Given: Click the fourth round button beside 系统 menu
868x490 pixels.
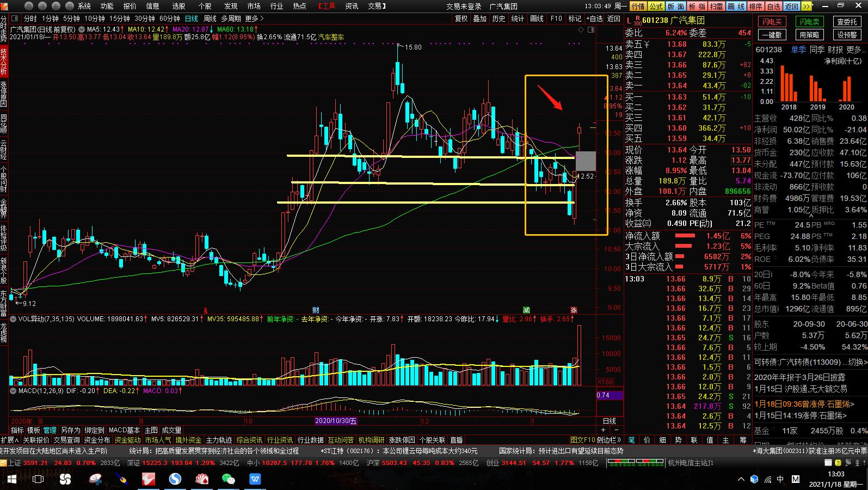Looking at the screenshot, I should [x=69, y=6].
